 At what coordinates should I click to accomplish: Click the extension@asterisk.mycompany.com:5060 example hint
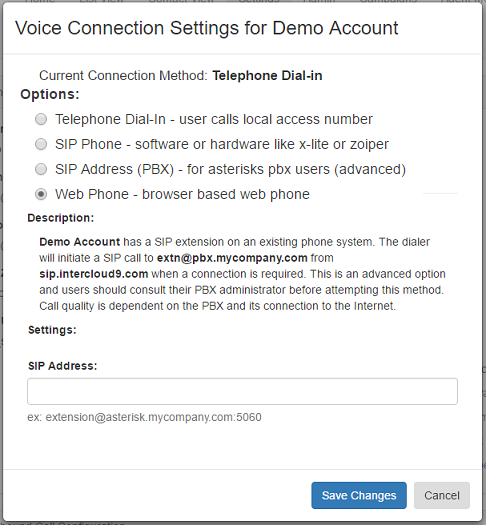click(x=144, y=417)
